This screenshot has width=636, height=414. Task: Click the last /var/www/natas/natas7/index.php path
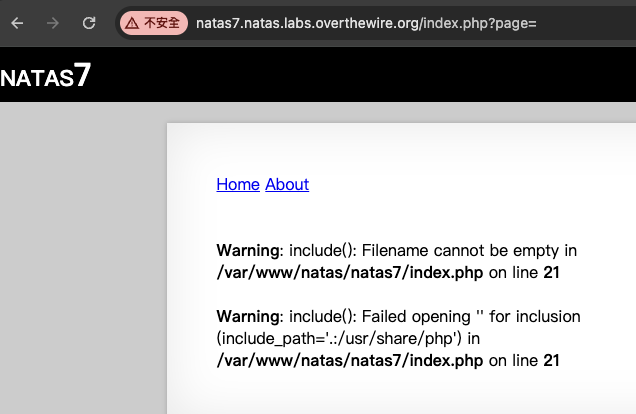349,360
